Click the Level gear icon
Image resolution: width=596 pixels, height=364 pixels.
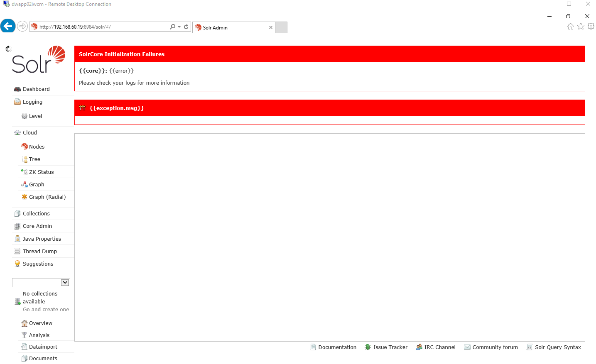click(x=25, y=116)
